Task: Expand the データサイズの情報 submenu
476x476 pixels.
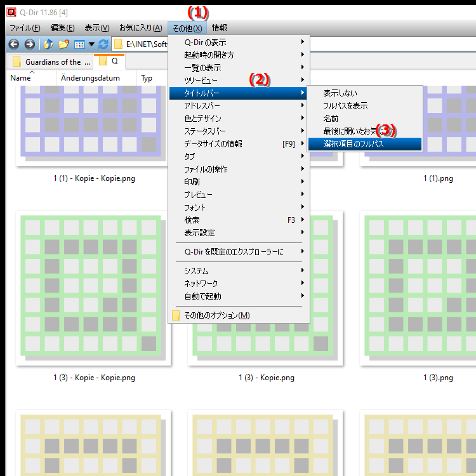Action: (x=239, y=144)
